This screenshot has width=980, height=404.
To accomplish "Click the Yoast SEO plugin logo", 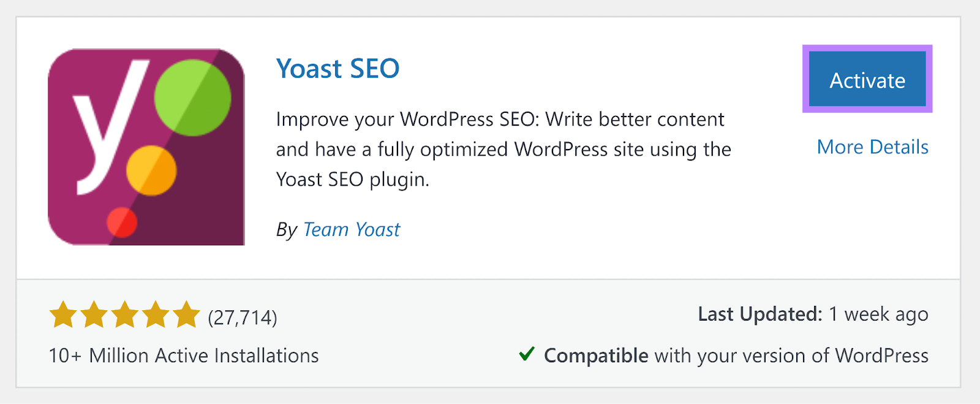I will pos(145,147).
